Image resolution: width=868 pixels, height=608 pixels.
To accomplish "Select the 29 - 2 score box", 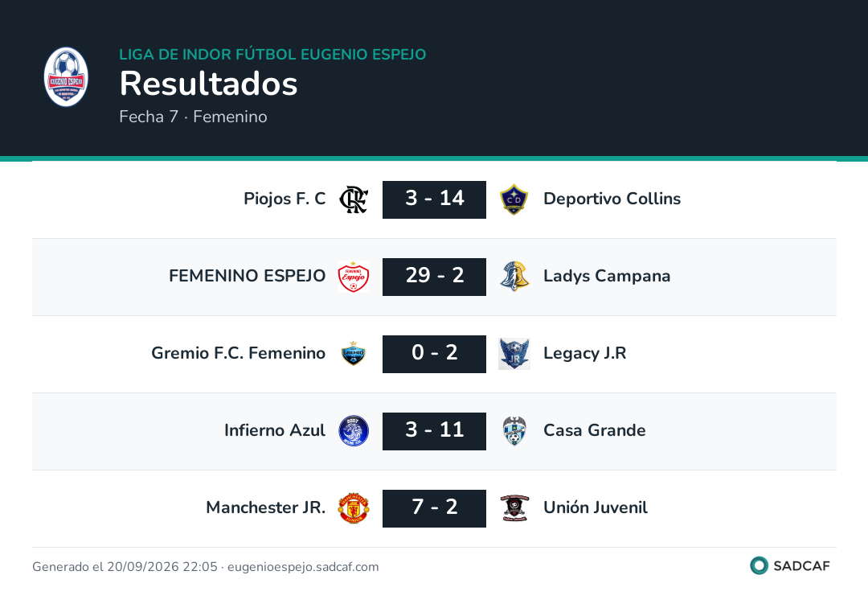I will point(435,277).
